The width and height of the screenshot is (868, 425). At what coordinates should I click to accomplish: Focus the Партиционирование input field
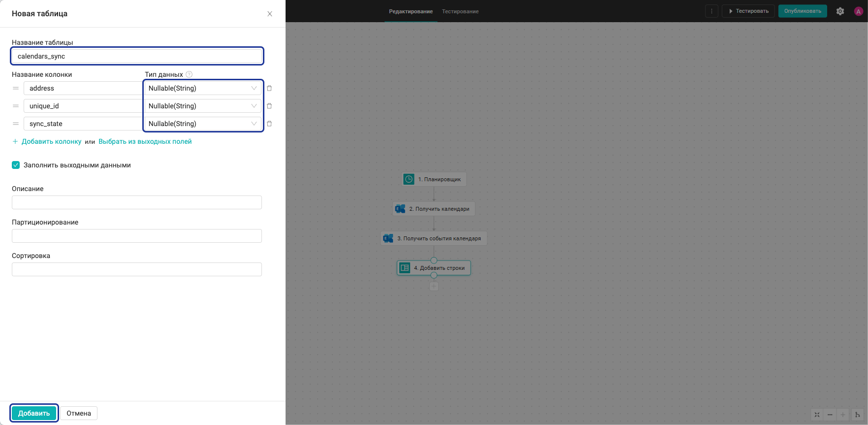click(137, 236)
